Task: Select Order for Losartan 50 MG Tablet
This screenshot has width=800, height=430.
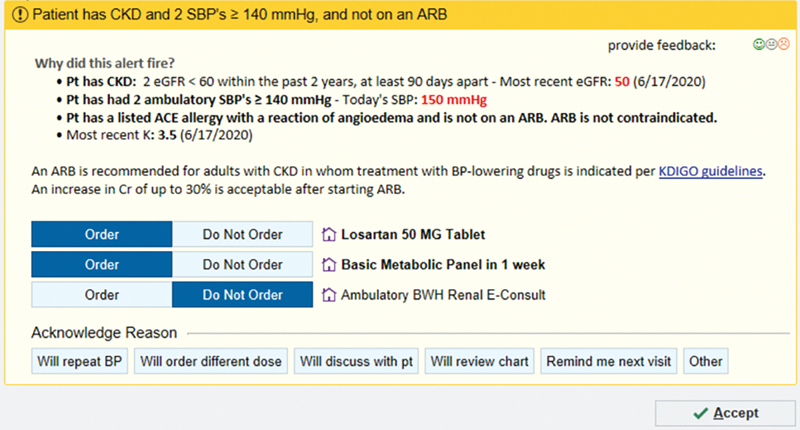Action: tap(101, 235)
